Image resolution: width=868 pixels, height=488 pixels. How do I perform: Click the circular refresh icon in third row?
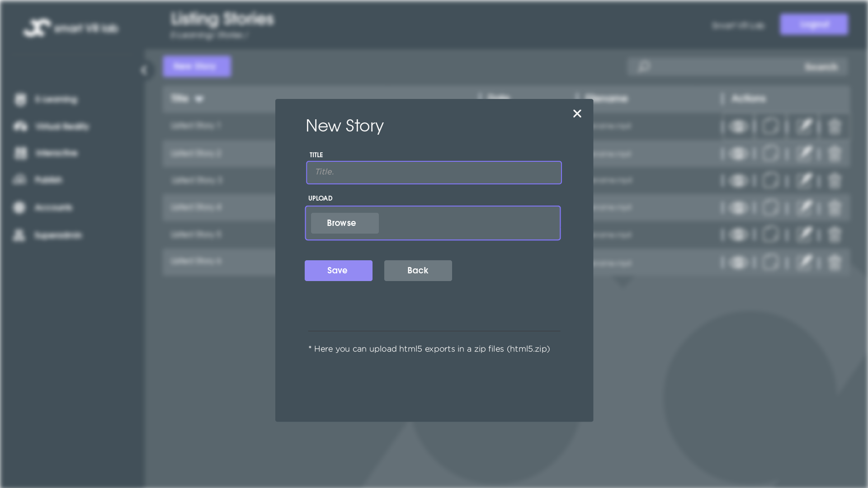pos(770,180)
